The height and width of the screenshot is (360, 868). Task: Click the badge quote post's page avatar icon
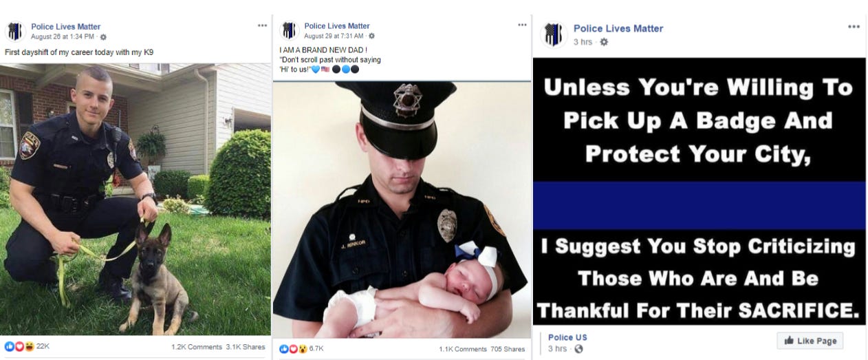click(x=553, y=34)
